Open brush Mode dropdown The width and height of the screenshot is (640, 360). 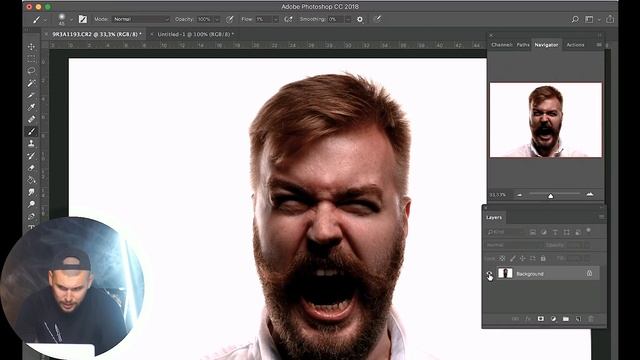(141, 19)
